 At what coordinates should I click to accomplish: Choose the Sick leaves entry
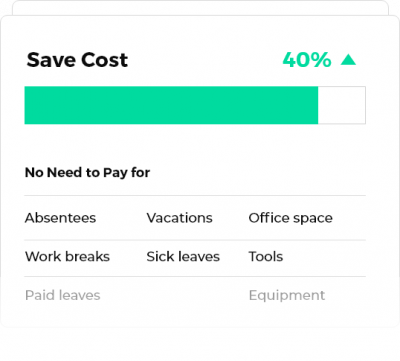[x=183, y=257]
